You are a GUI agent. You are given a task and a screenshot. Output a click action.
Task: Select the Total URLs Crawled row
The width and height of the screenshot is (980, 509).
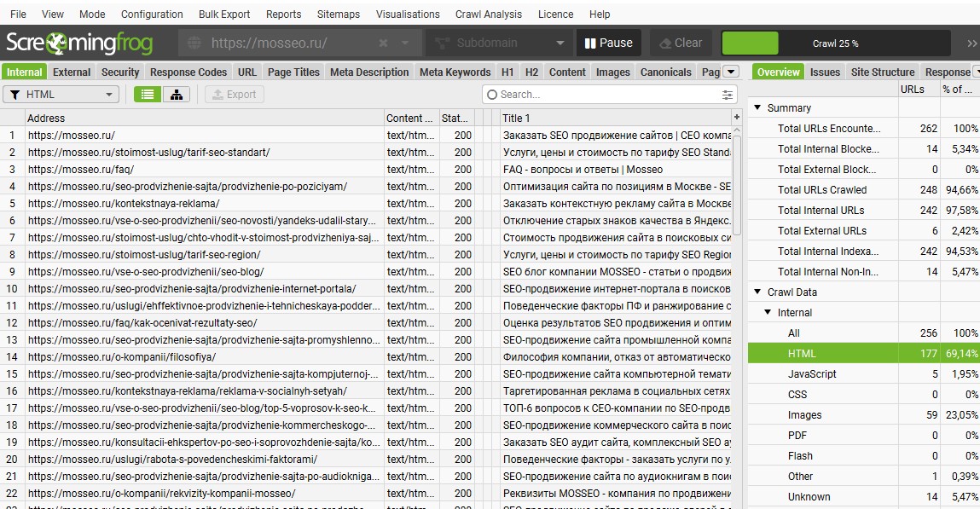pyautogui.click(x=864, y=190)
